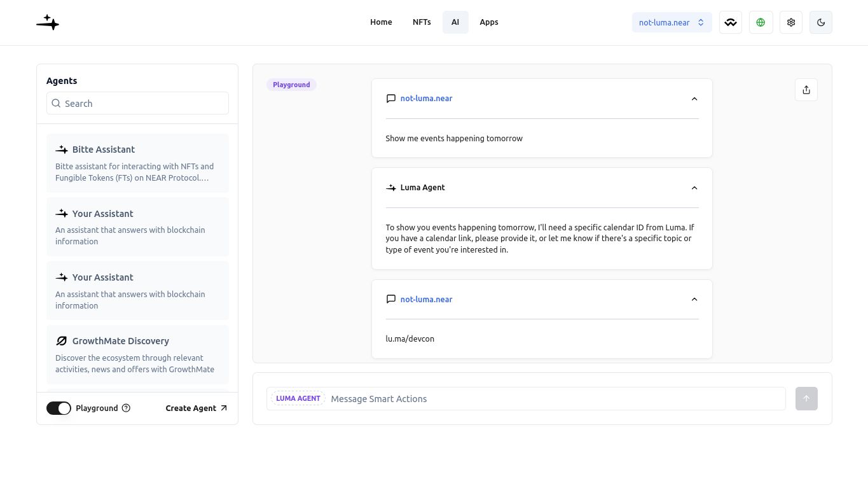Select the AI navigation item
868x488 pixels.
455,22
